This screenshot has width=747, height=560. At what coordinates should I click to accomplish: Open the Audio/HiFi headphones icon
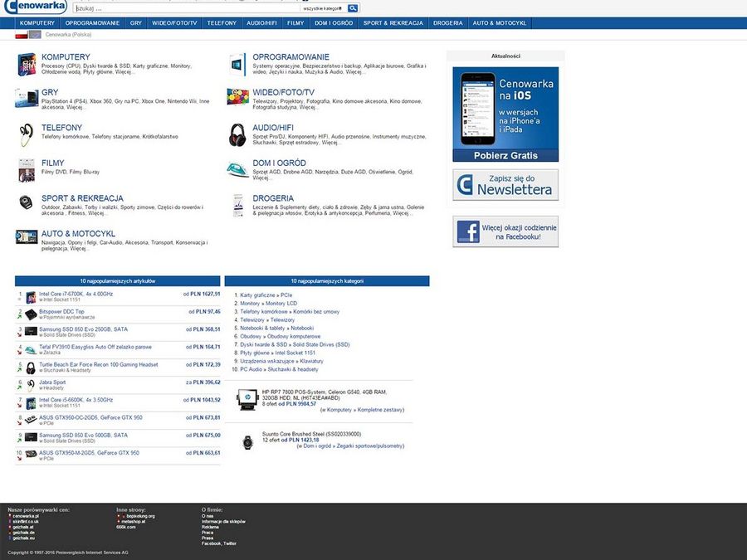click(x=237, y=134)
